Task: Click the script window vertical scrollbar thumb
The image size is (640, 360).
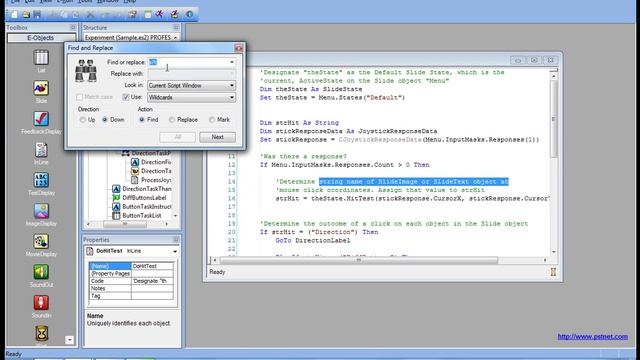Action: 553,119
